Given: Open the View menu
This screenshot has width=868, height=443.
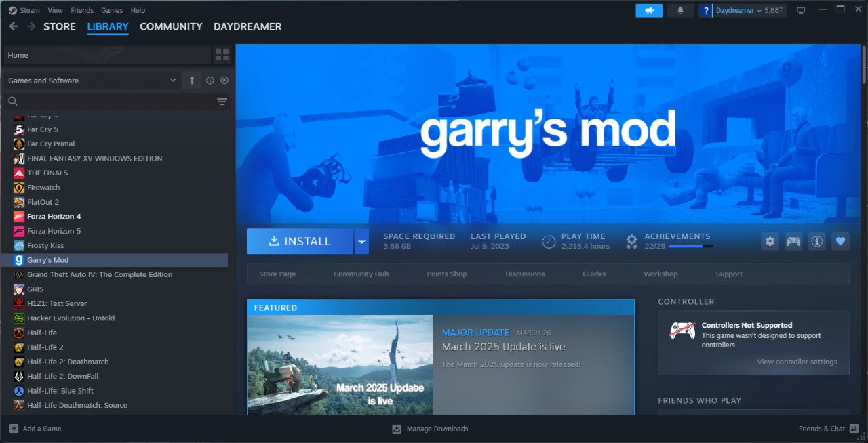Looking at the screenshot, I should (56, 10).
